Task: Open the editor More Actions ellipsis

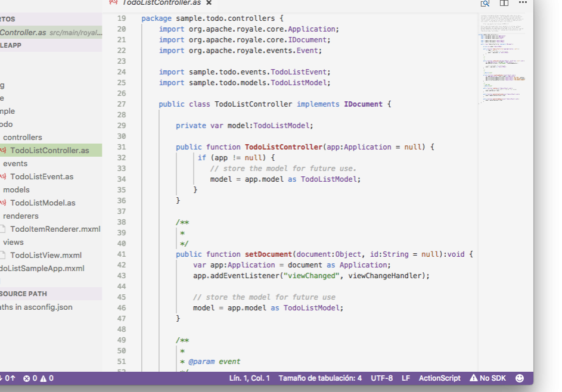Action: (x=523, y=3)
